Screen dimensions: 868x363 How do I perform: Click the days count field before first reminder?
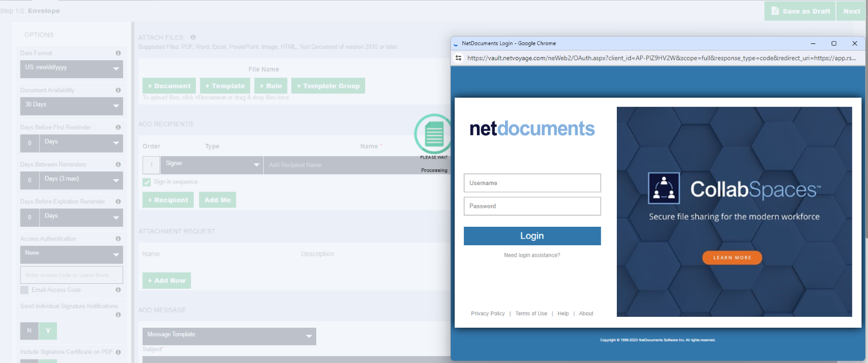(x=29, y=143)
